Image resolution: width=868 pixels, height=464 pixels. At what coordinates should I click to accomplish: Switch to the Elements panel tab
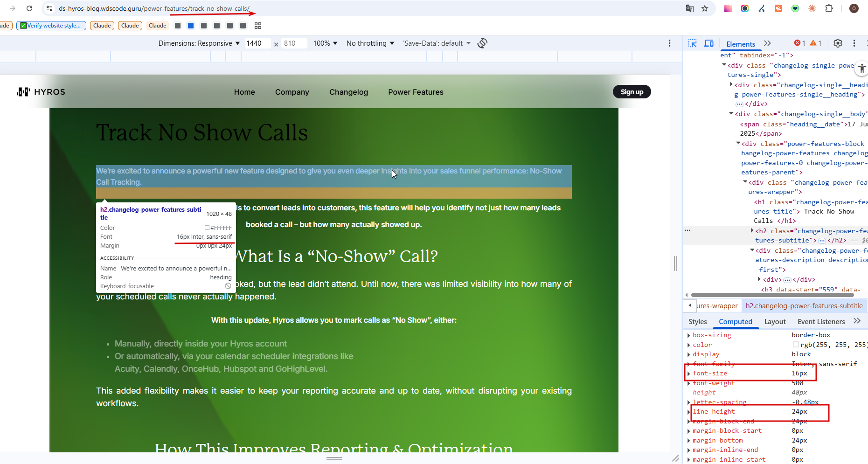click(741, 44)
